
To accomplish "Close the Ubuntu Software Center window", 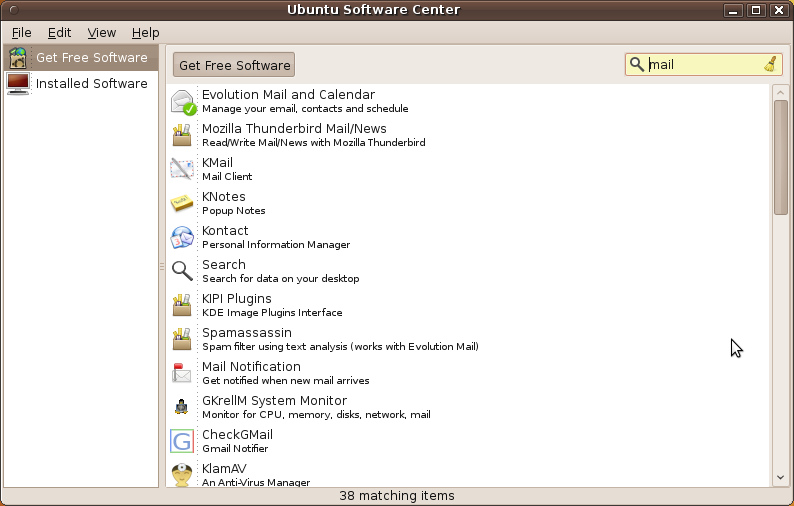I will pos(779,10).
